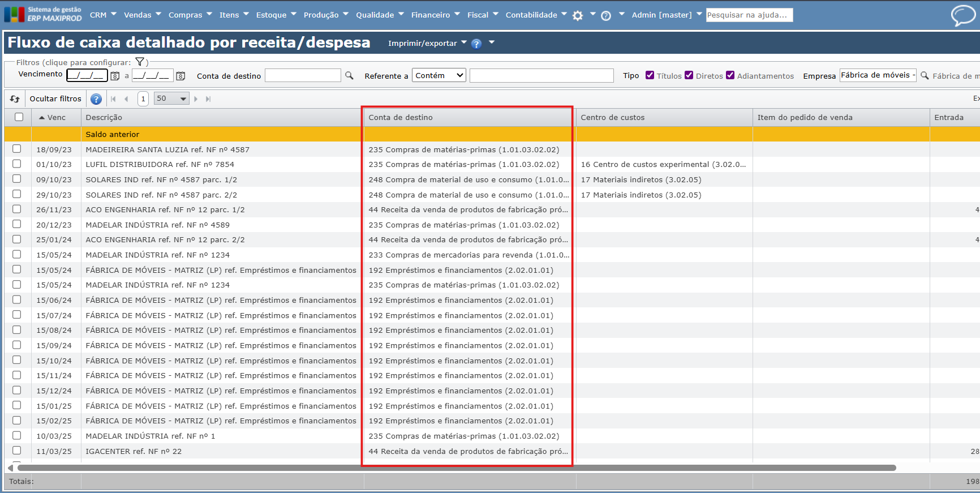Go to first page of results

tap(113, 99)
